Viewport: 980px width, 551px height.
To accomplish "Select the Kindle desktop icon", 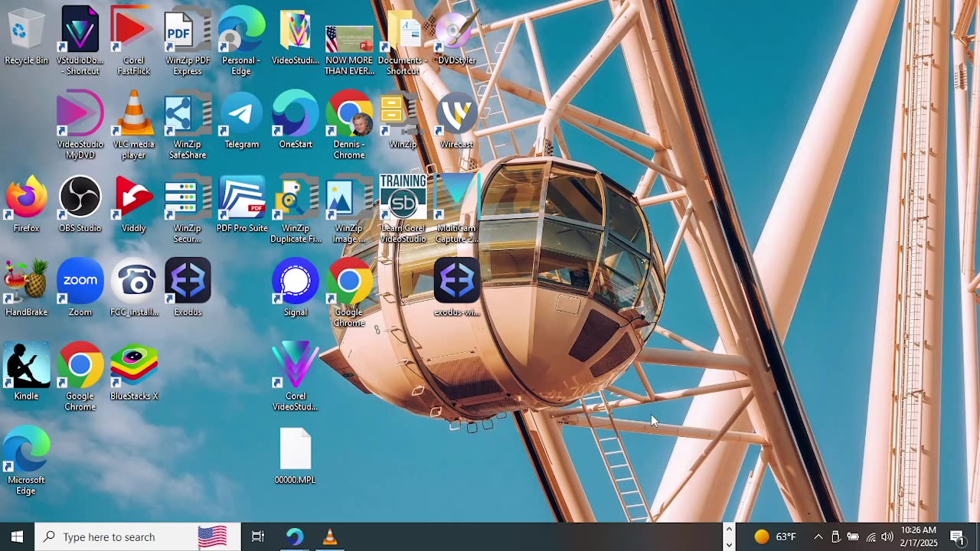I will [x=26, y=373].
